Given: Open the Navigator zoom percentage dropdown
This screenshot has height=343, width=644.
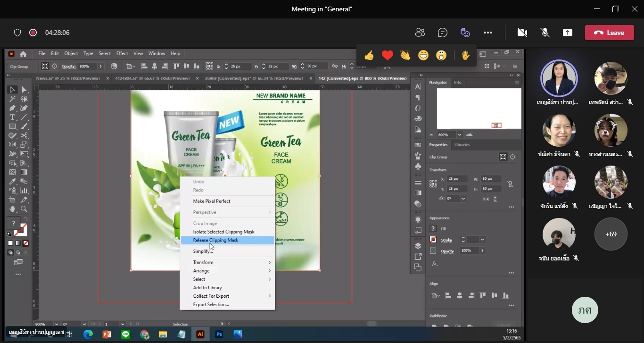Looking at the screenshot, I should 459,135.
